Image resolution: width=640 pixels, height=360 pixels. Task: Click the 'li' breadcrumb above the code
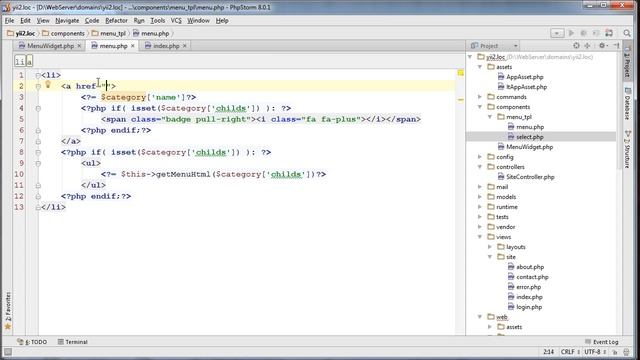pyautogui.click(x=20, y=61)
